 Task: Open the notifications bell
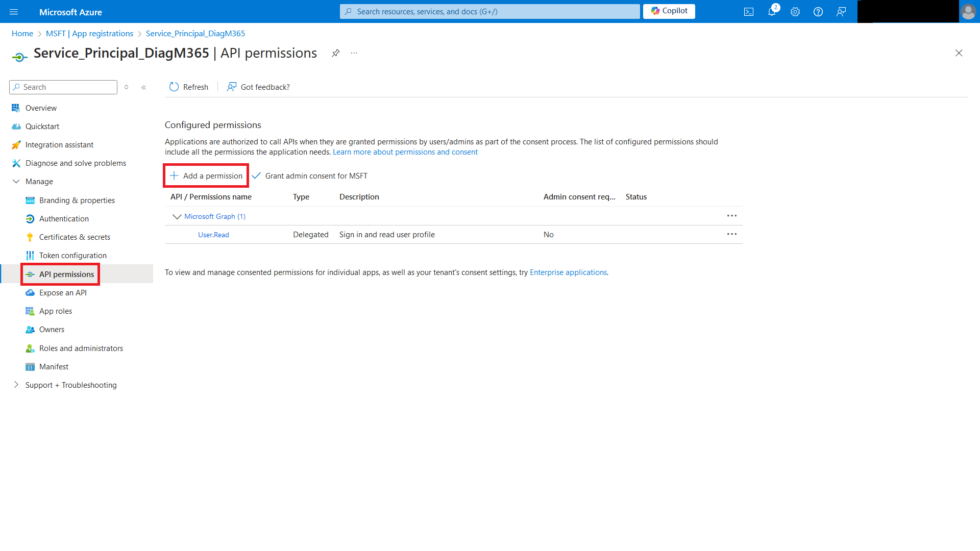(x=772, y=12)
